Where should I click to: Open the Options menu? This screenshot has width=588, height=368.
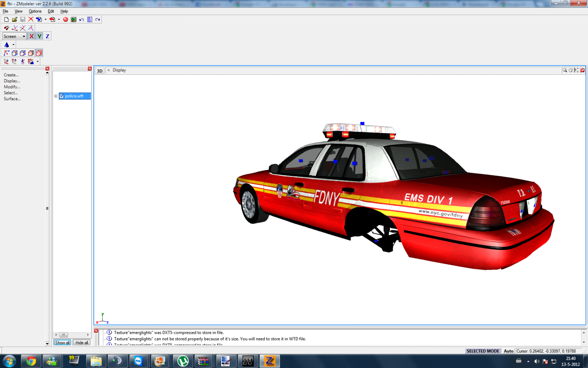pos(35,11)
